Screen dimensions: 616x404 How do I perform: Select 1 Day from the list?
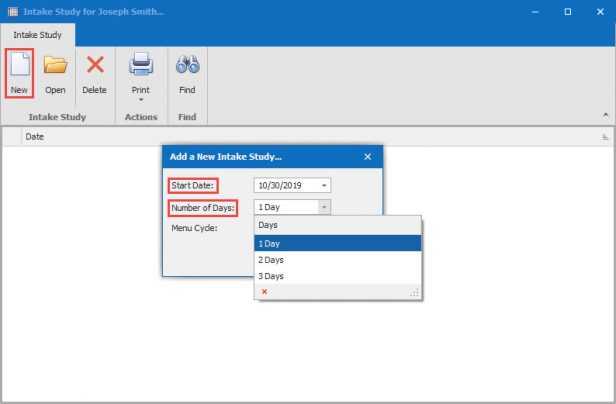[338, 243]
